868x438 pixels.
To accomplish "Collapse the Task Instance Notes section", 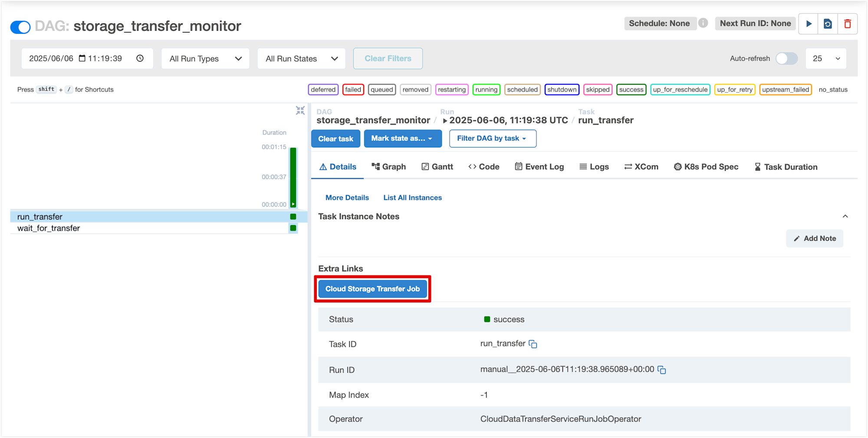I will 845,216.
